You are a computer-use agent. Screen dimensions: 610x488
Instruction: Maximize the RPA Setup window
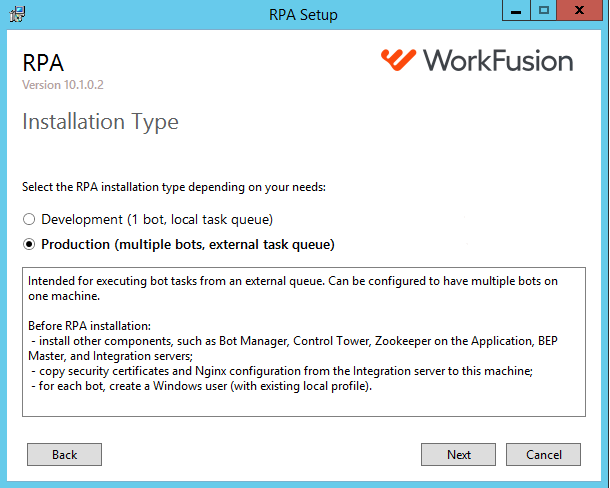click(544, 11)
